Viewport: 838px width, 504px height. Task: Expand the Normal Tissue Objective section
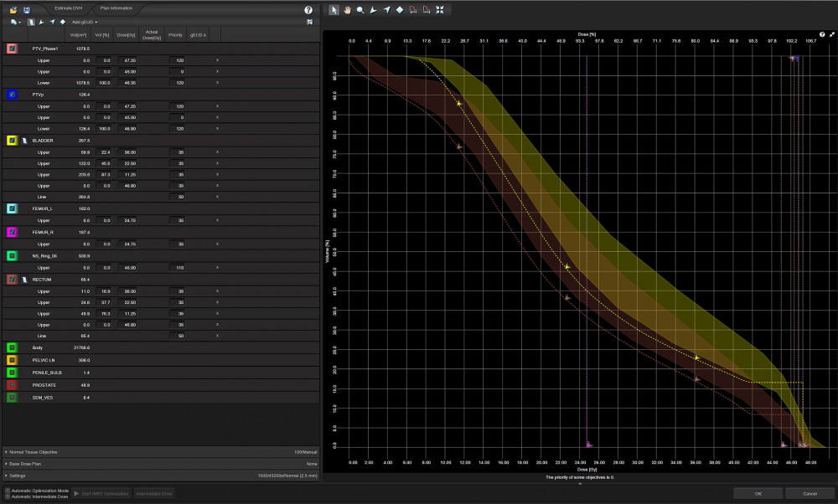point(6,452)
